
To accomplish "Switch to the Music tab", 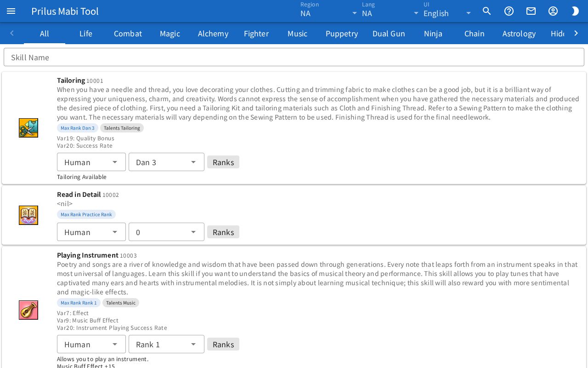I will [298, 33].
